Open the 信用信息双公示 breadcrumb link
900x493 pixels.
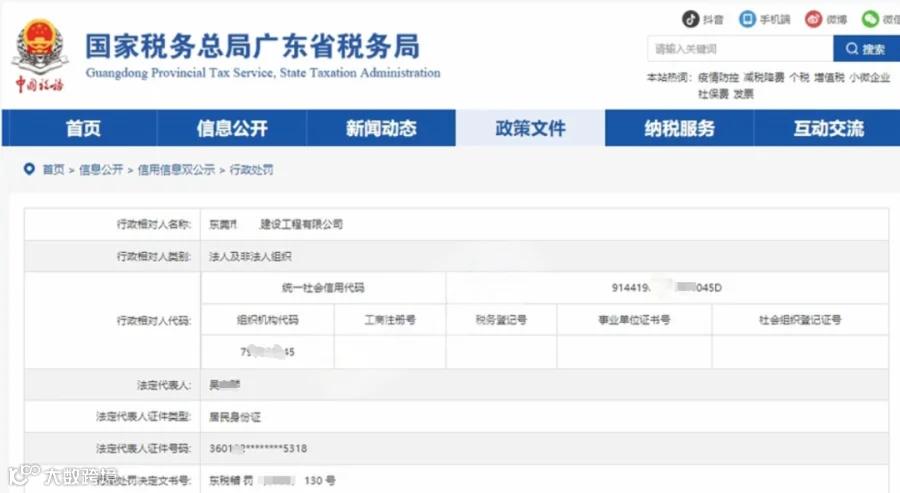[x=176, y=169]
